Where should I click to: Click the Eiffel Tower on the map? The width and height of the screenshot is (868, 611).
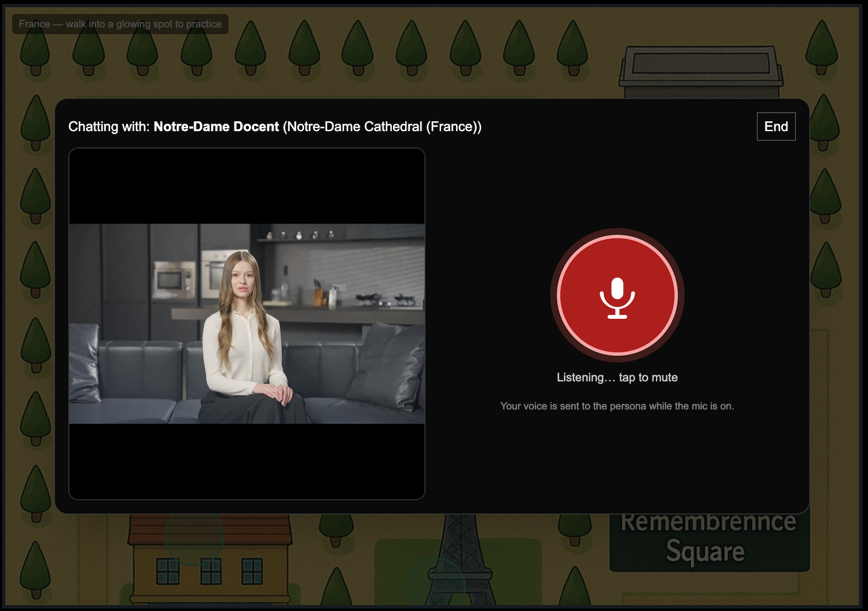pos(461,560)
